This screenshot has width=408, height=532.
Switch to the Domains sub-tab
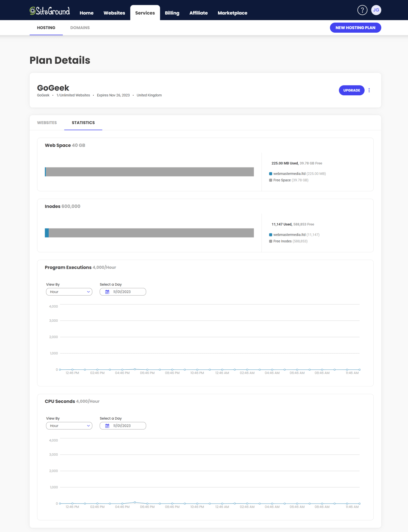tap(80, 28)
